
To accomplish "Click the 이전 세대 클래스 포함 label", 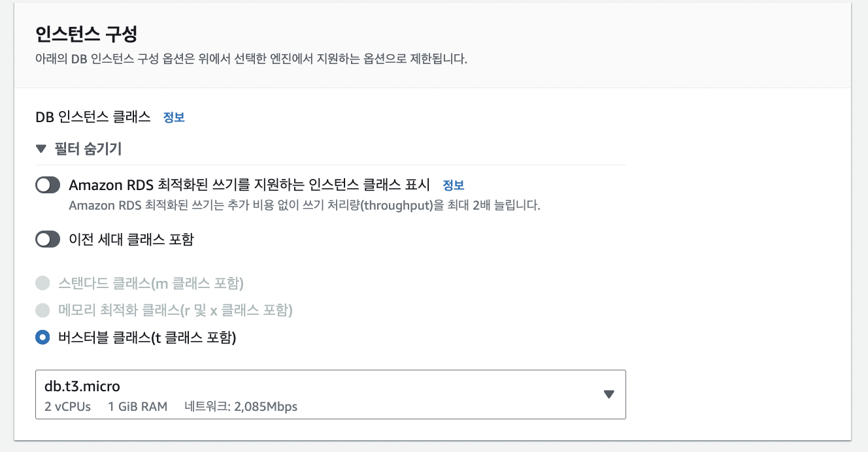I will pyautogui.click(x=131, y=240).
